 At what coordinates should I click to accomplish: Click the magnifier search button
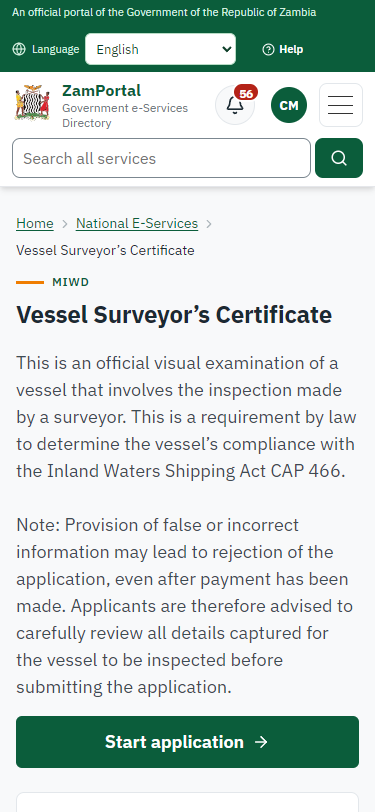[339, 158]
